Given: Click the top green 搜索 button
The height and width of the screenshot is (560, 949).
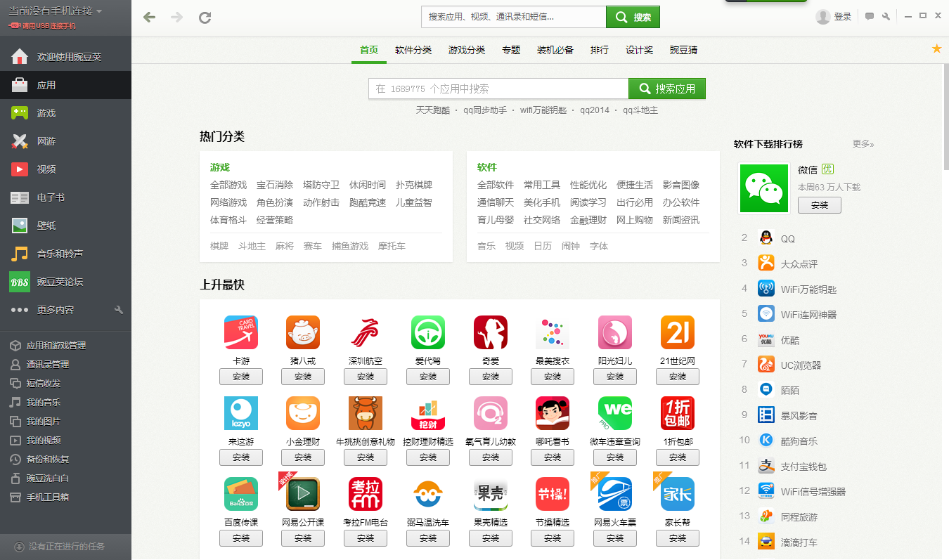Looking at the screenshot, I should click(633, 17).
